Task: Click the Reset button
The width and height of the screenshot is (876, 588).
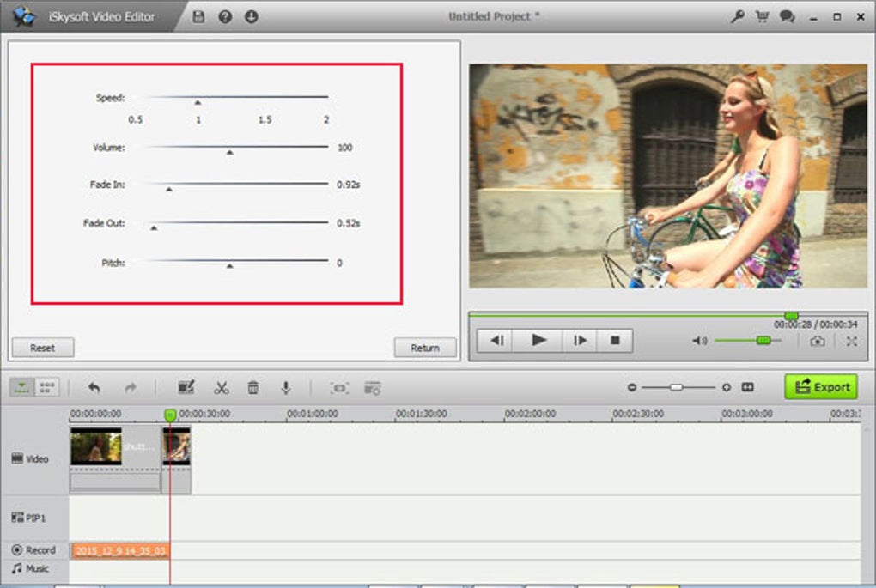Action: coord(43,348)
